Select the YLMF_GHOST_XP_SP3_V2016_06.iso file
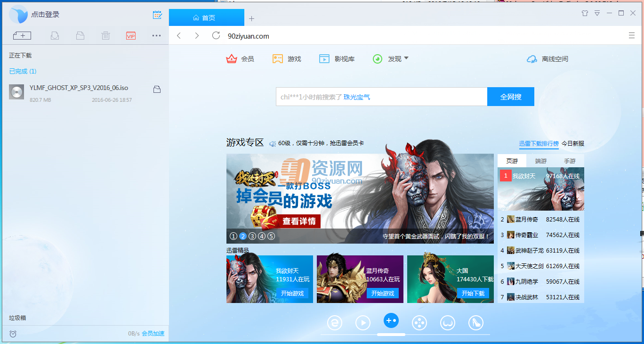Viewport: 644px width, 344px height. point(84,93)
